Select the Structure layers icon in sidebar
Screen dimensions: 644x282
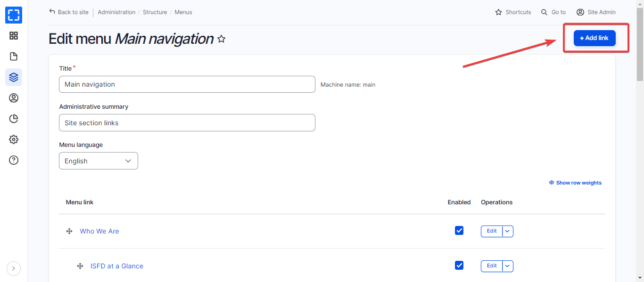14,77
